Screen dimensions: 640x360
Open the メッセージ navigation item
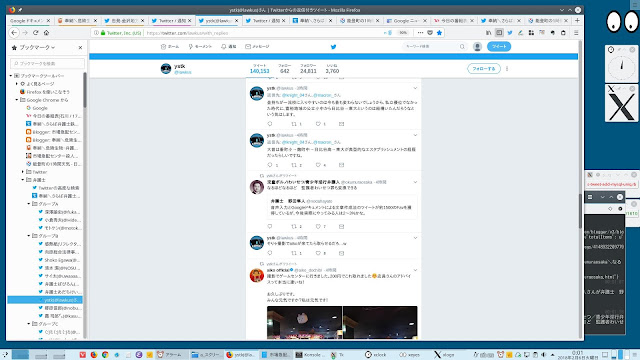pyautogui.click(x=257, y=47)
